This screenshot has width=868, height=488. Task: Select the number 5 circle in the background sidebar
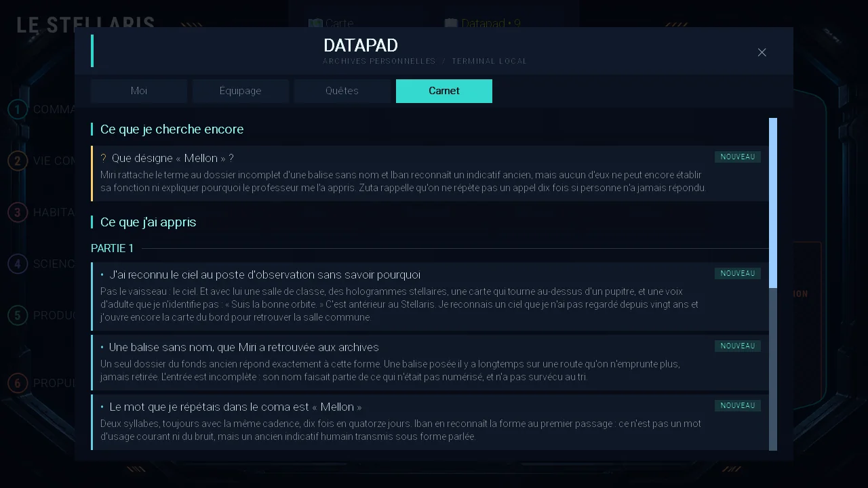point(18,315)
